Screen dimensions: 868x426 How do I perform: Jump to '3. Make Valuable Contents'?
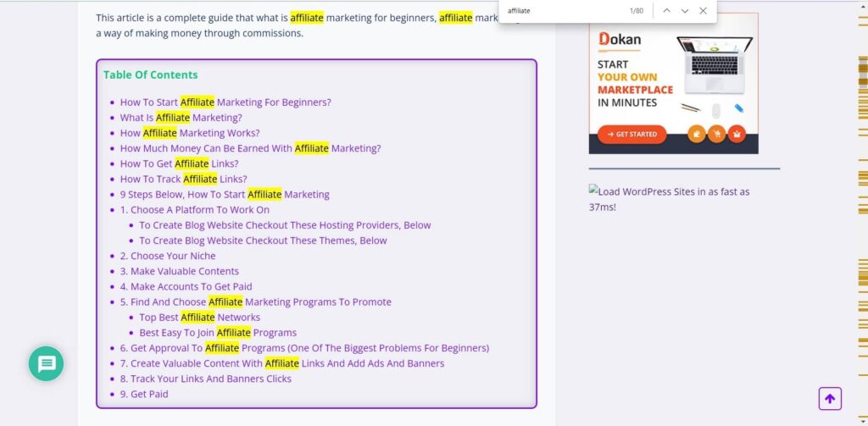click(180, 271)
